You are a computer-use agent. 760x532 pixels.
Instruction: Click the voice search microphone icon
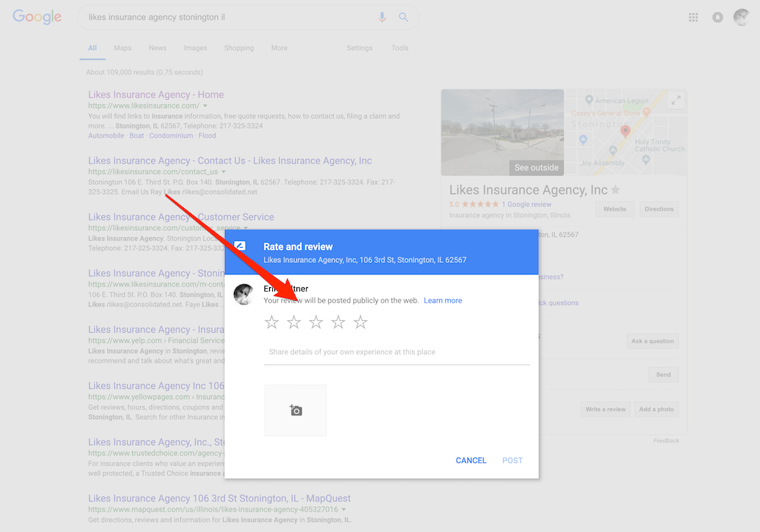coord(382,17)
